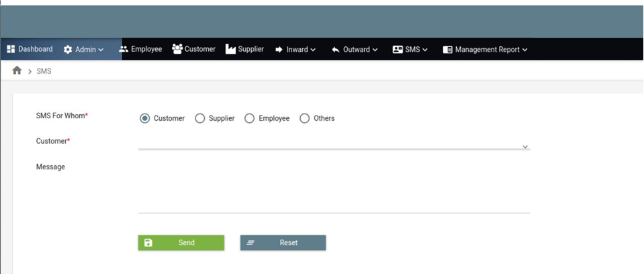Expand the SMS menu chevron
Image resolution: width=644 pixels, height=274 pixels.
[x=424, y=50]
